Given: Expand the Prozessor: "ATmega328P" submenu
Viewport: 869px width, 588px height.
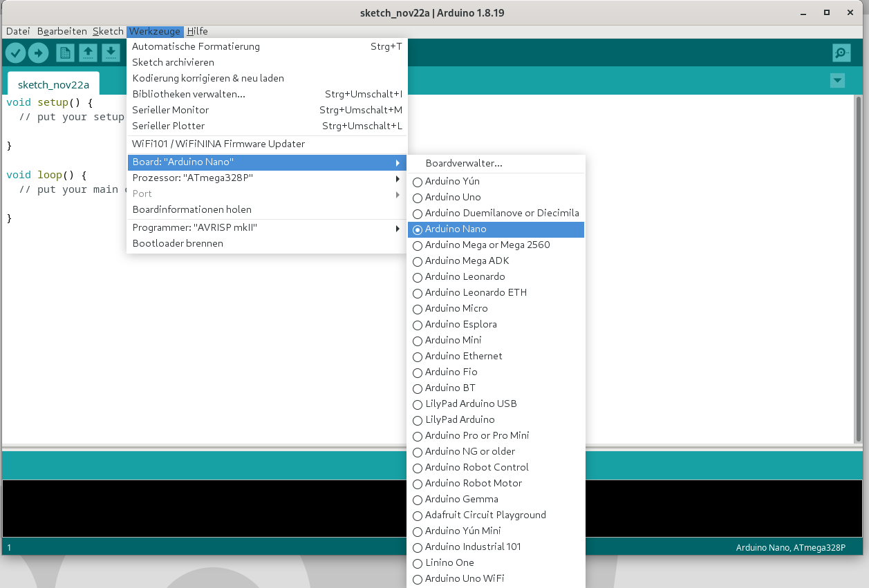Looking at the screenshot, I should [x=267, y=178].
